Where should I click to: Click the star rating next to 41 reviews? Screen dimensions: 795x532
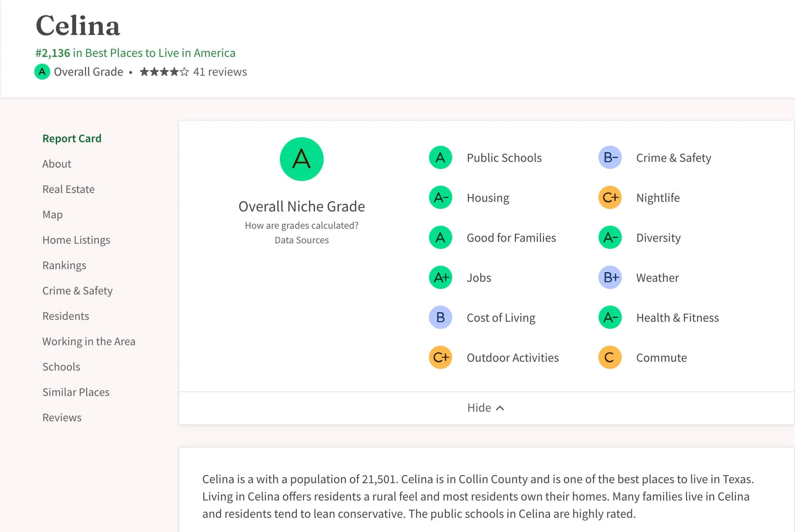[164, 72]
